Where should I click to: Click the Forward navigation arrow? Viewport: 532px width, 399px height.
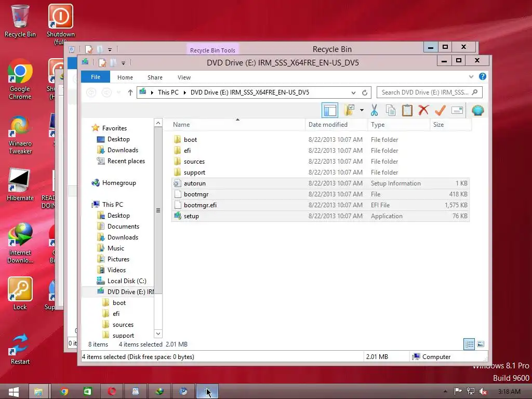tap(107, 92)
